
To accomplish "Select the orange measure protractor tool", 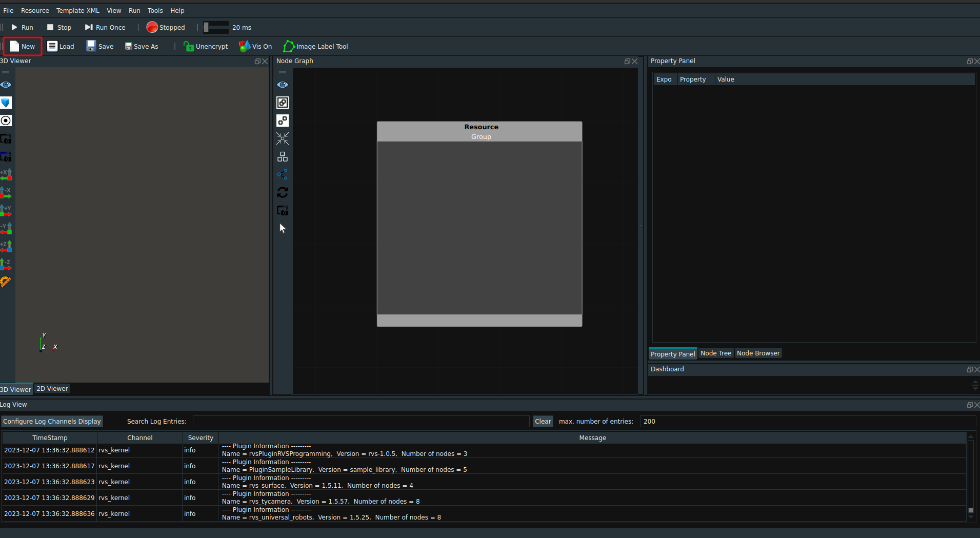I will [x=6, y=282].
